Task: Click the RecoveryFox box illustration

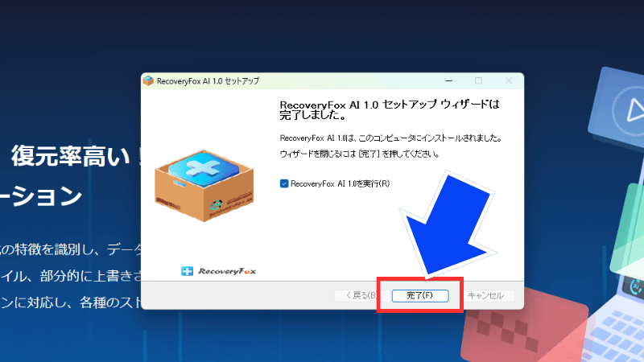Action: [x=204, y=185]
